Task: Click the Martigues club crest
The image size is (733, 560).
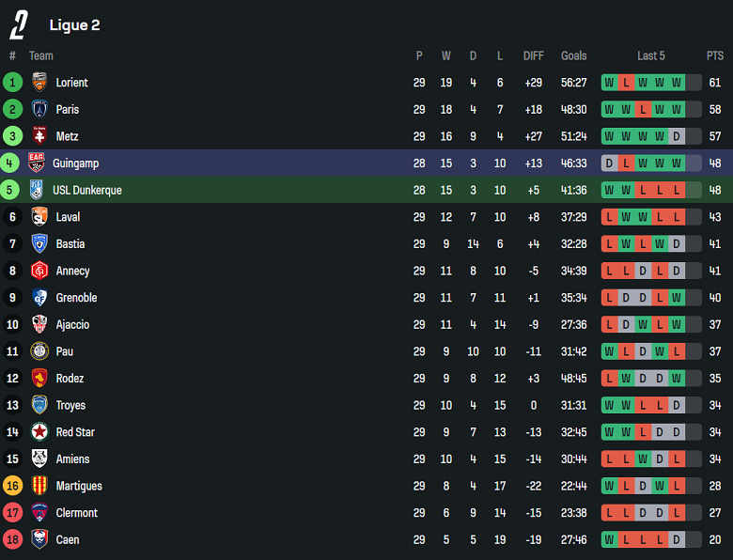Action: tap(39, 486)
